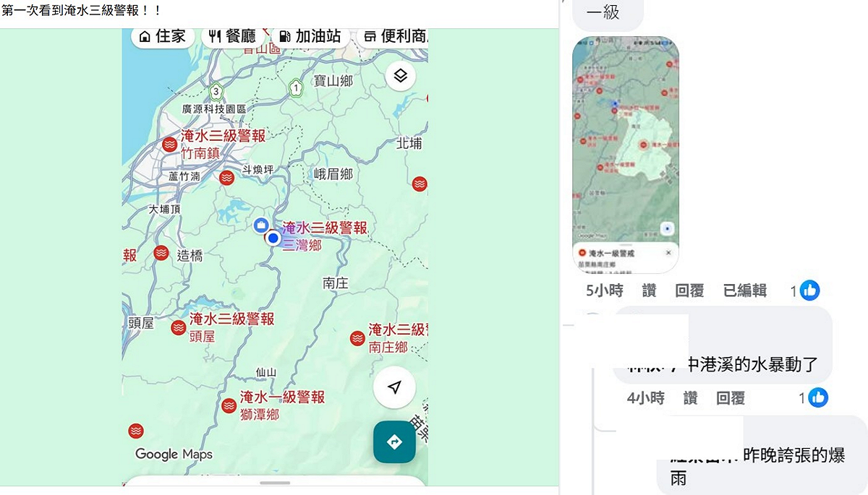
Task: Click the 北埔 map label
Action: [409, 144]
